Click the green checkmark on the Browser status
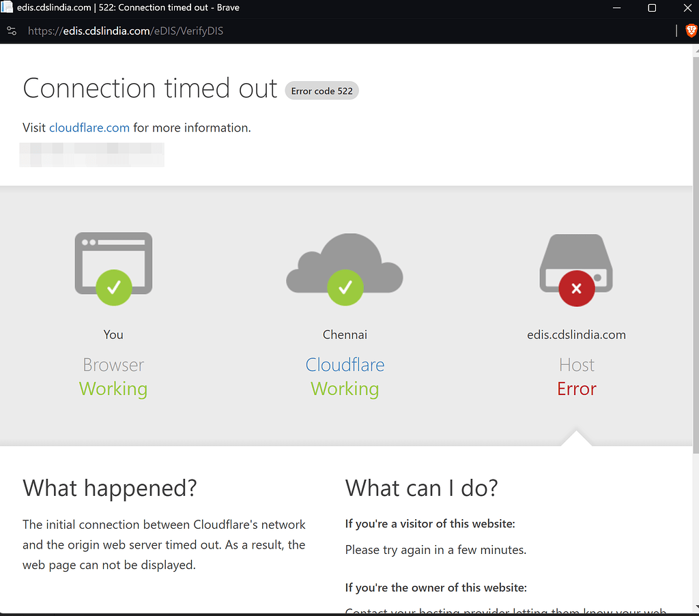Image resolution: width=699 pixels, height=616 pixels. point(113,288)
